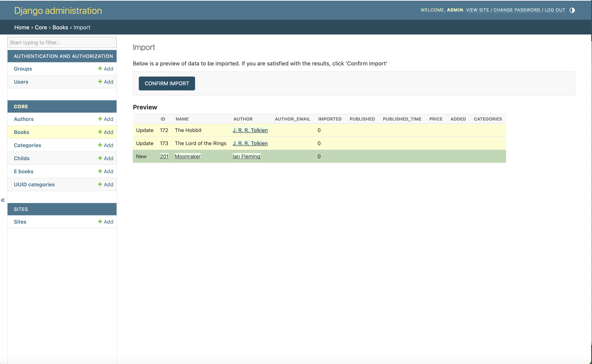The width and height of the screenshot is (592, 364).
Task: Click The Lord of the Rings cell
Action: (201, 143)
